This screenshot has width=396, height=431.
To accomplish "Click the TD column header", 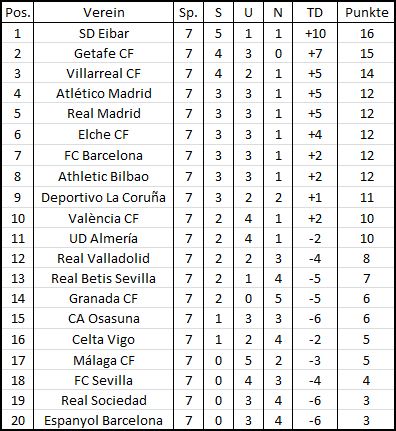I will (x=315, y=12).
